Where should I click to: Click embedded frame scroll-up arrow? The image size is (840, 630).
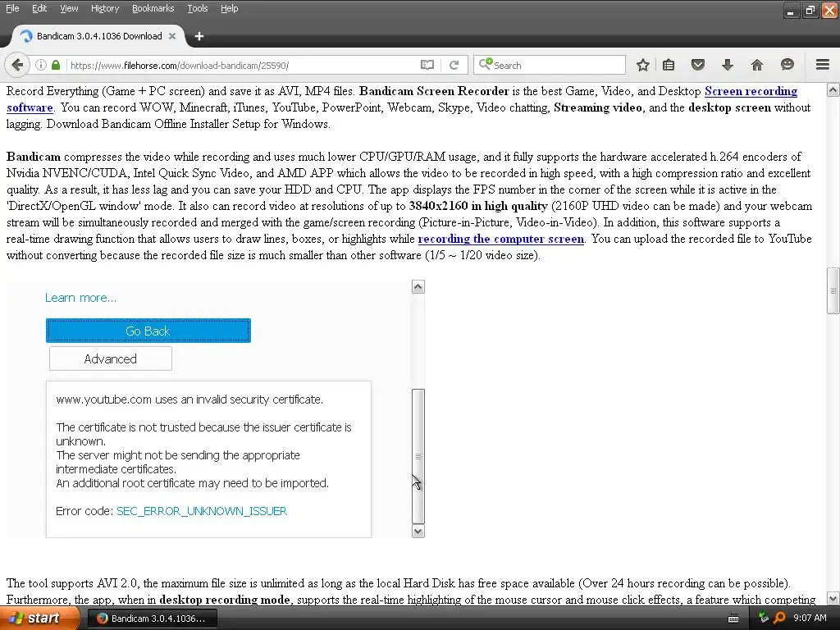point(418,287)
